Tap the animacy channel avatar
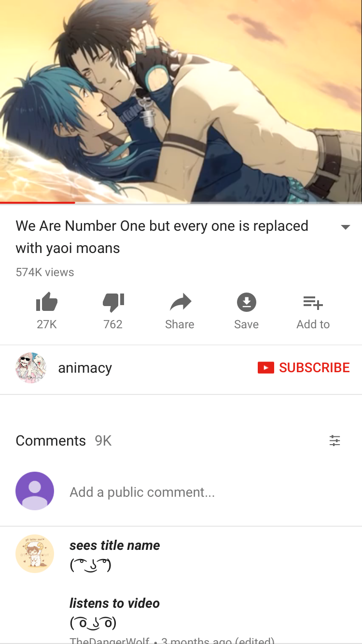The width and height of the screenshot is (362, 644). pos(31,368)
